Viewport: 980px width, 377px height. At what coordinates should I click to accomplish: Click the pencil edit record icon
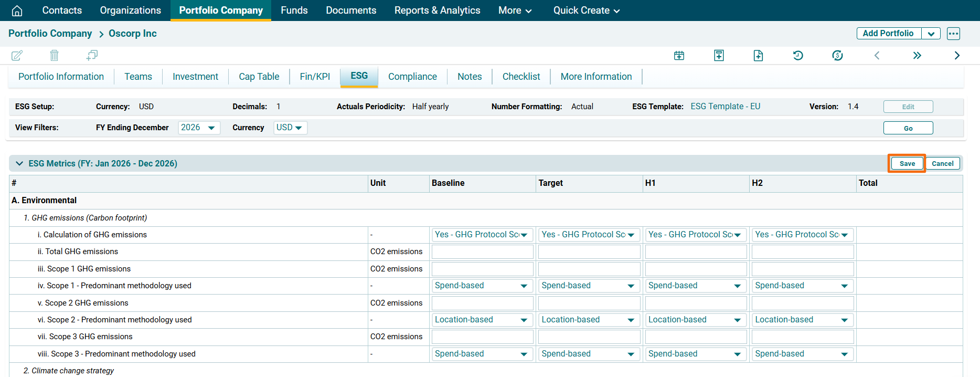(17, 55)
